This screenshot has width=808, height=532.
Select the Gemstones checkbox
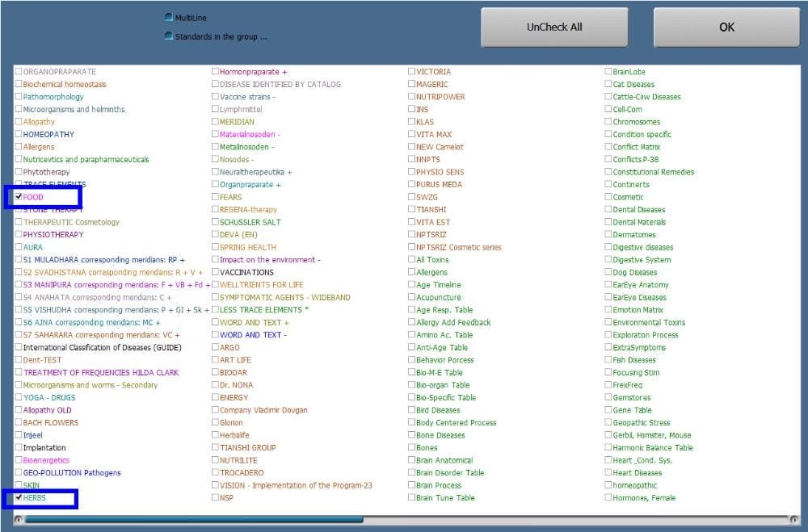click(x=608, y=398)
